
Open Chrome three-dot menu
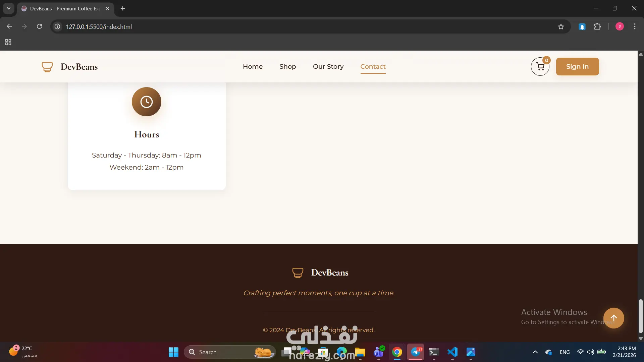click(x=635, y=26)
